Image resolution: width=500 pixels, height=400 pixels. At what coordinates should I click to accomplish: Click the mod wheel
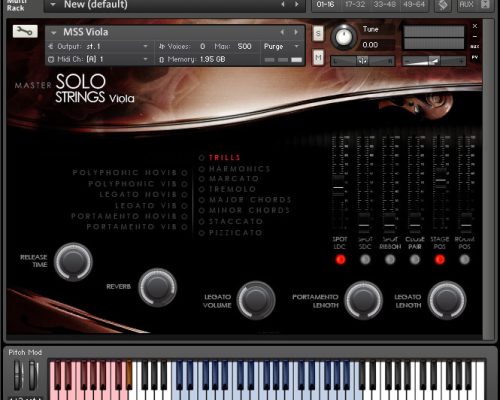click(34, 376)
